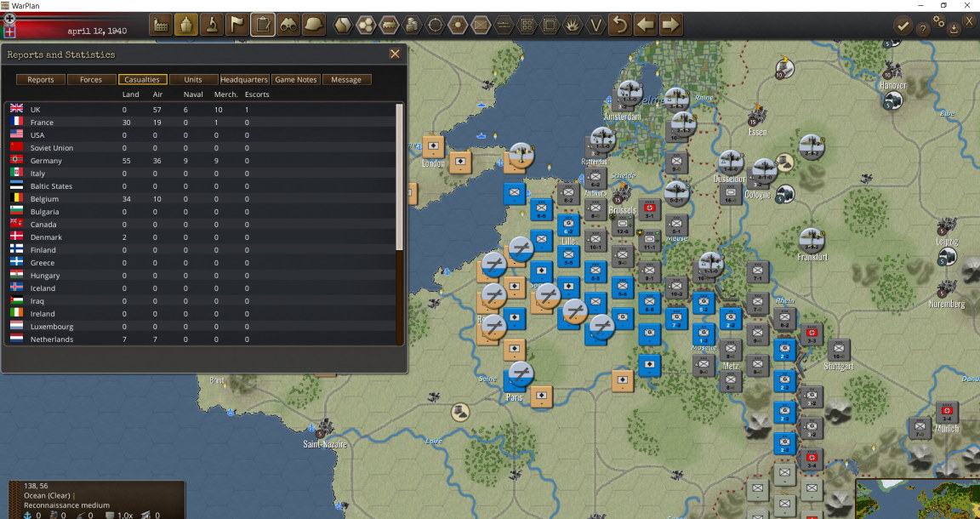Viewport: 980px width, 519px height.
Task: Open the factory production icon
Action: pos(161,26)
